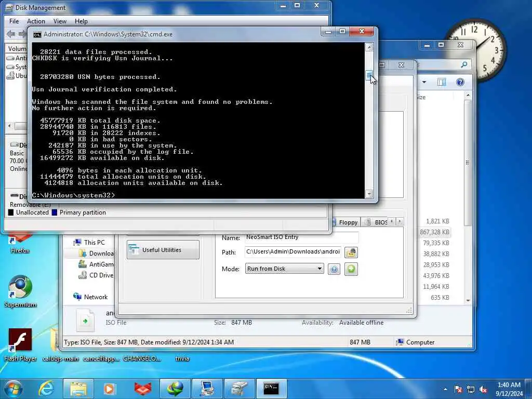Image resolution: width=532 pixels, height=399 pixels.
Task: Show hidden system tray icons
Action: pyautogui.click(x=445, y=389)
